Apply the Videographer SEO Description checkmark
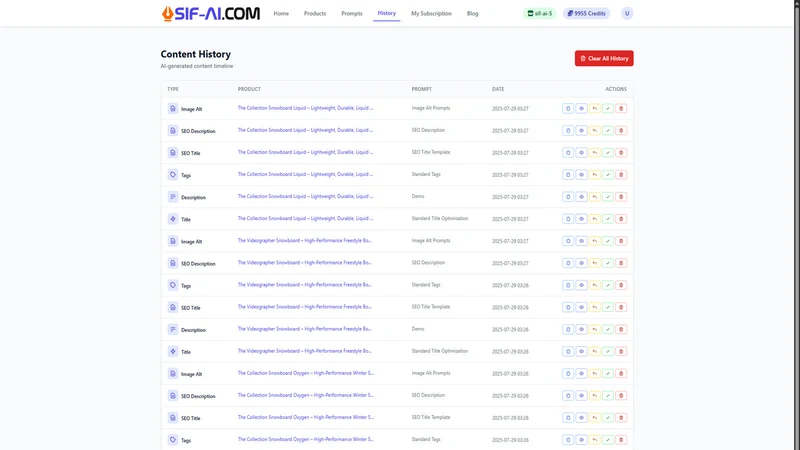The height and width of the screenshot is (450, 800). (x=608, y=263)
